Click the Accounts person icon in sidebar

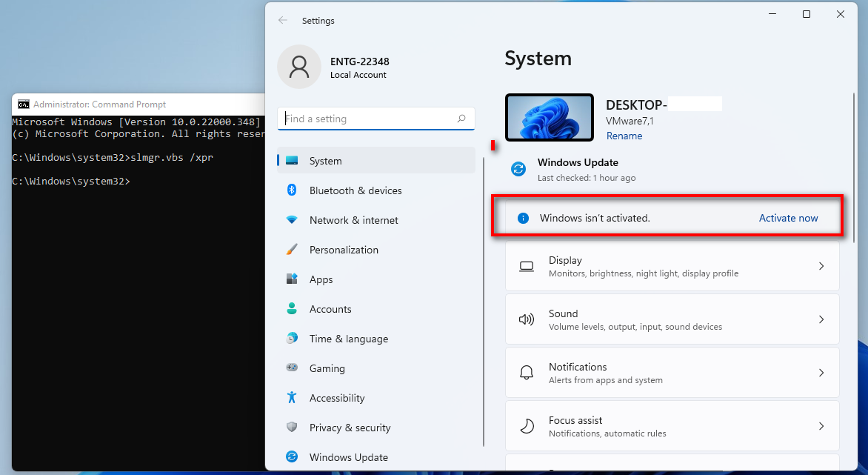pos(292,308)
